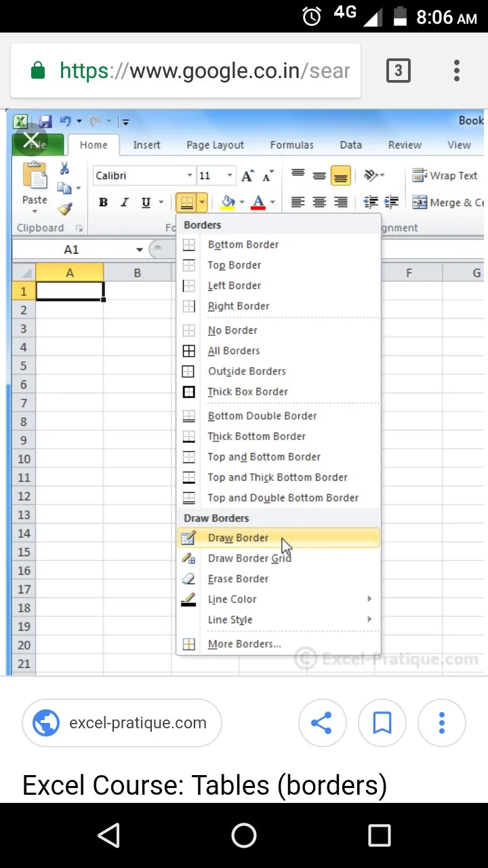Click the Save floppy icon in Excel

tap(45, 121)
